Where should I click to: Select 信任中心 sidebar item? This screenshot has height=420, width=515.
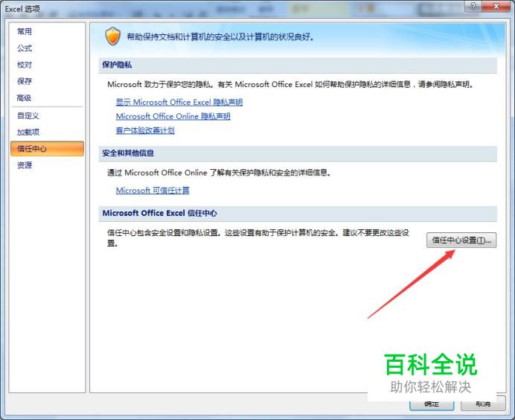48,148
